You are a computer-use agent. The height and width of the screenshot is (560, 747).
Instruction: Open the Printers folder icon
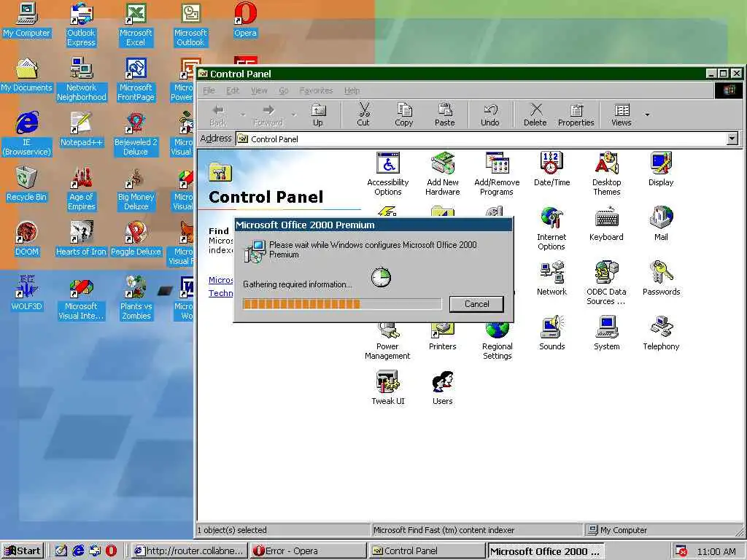pyautogui.click(x=443, y=337)
